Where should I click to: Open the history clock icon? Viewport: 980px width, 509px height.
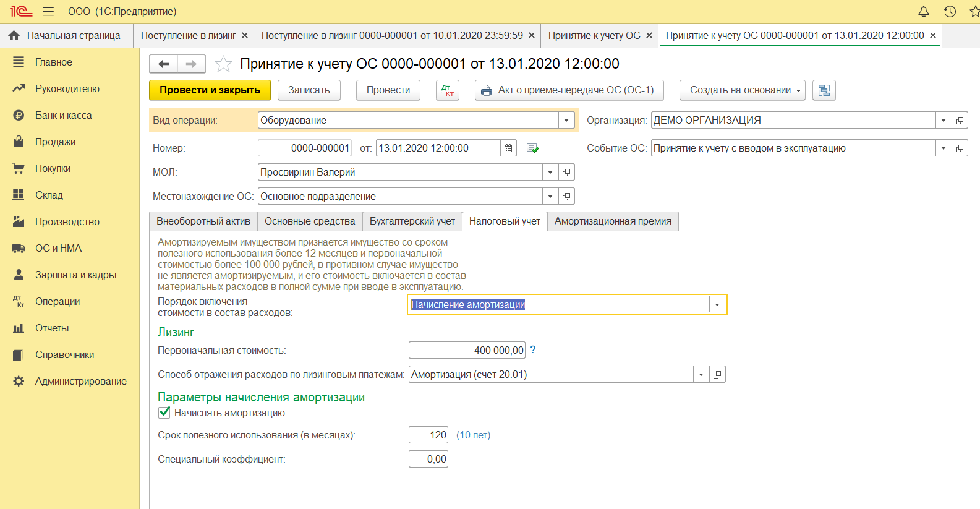(x=950, y=11)
